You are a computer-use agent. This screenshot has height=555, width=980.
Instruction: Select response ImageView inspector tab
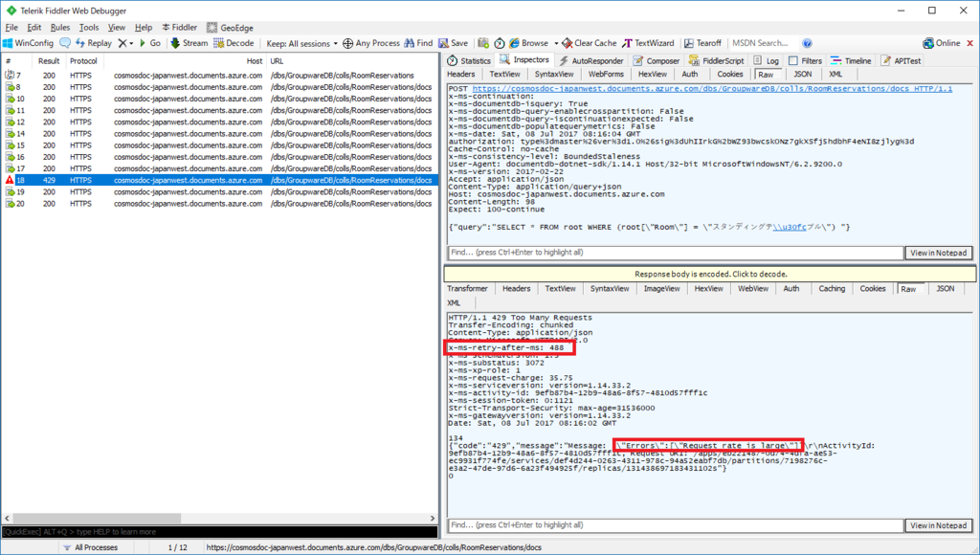(661, 289)
